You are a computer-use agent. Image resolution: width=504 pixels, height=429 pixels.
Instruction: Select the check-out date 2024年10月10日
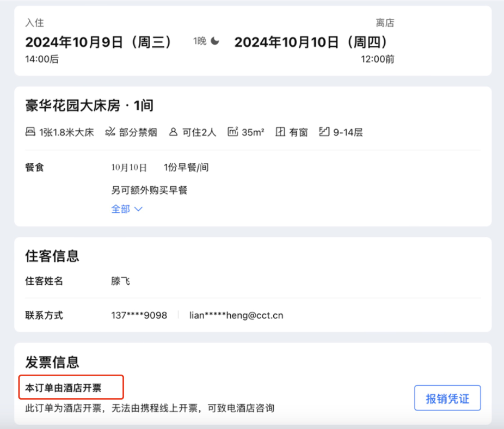point(311,42)
